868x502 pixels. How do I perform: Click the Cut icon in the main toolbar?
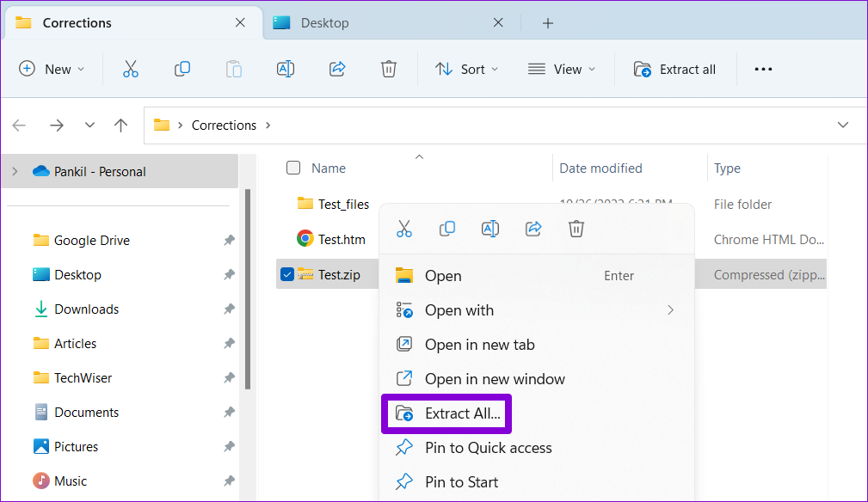click(x=130, y=69)
